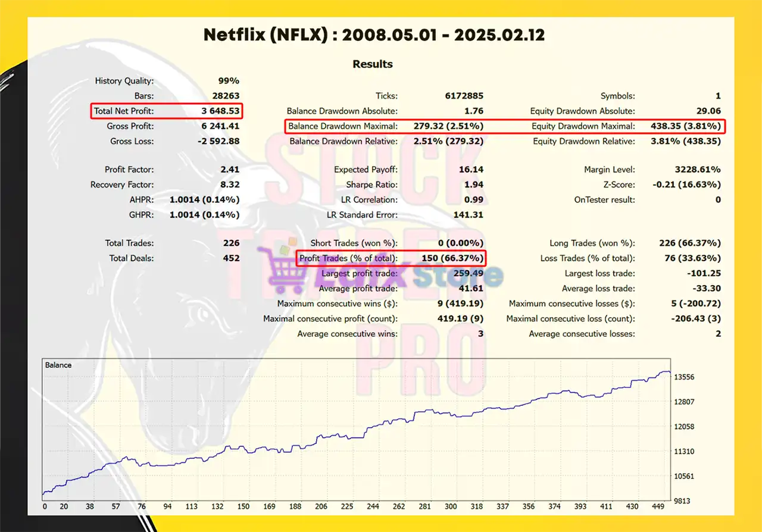Click OnTester result value 0

point(718,200)
